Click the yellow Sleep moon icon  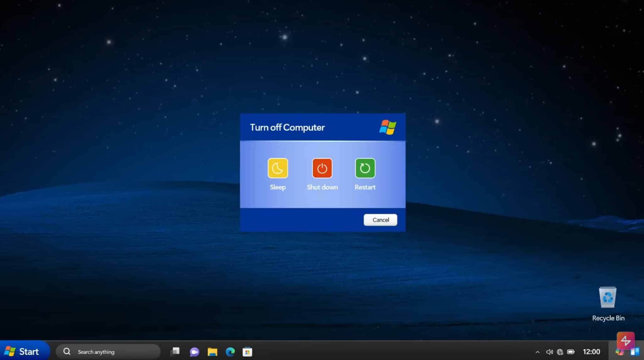pyautogui.click(x=278, y=168)
